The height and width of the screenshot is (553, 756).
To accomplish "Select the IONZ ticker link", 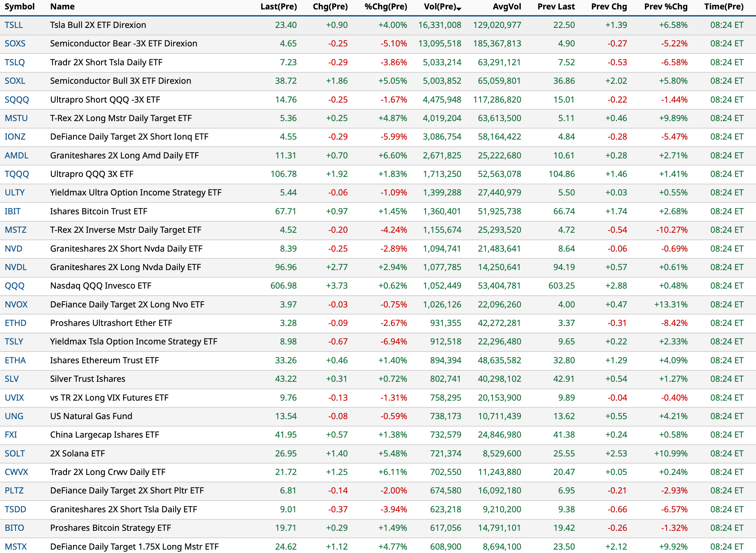I will [15, 137].
